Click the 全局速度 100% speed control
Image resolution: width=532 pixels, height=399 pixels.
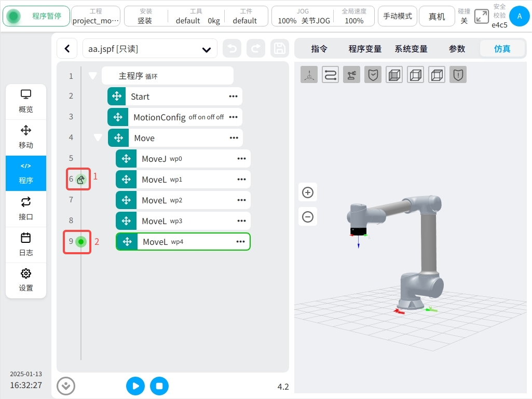[x=354, y=17]
